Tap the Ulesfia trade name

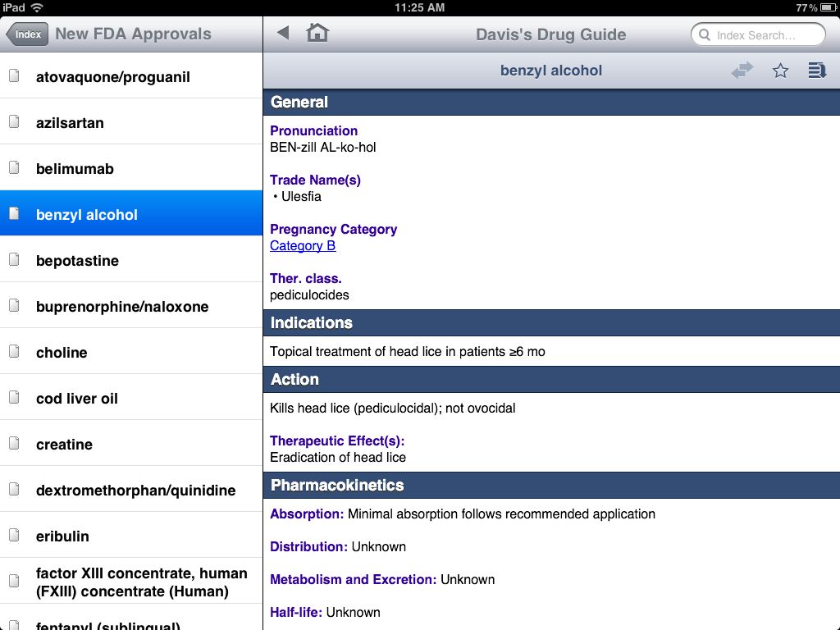tap(301, 197)
